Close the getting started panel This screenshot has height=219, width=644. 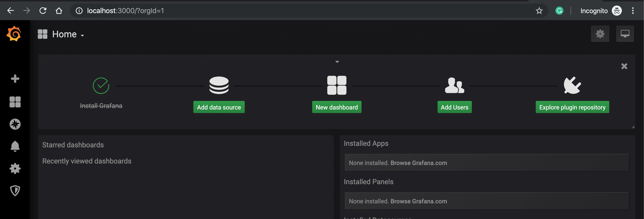point(624,66)
